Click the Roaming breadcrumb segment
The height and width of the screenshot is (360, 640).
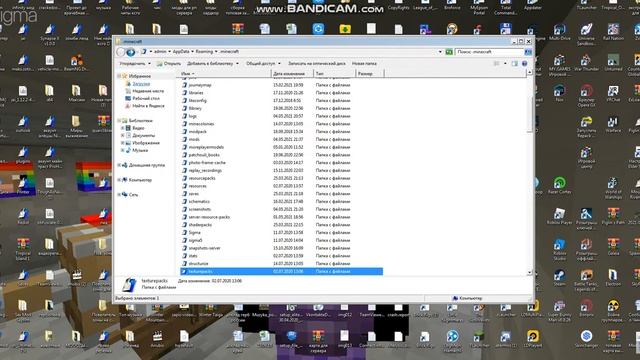point(204,52)
